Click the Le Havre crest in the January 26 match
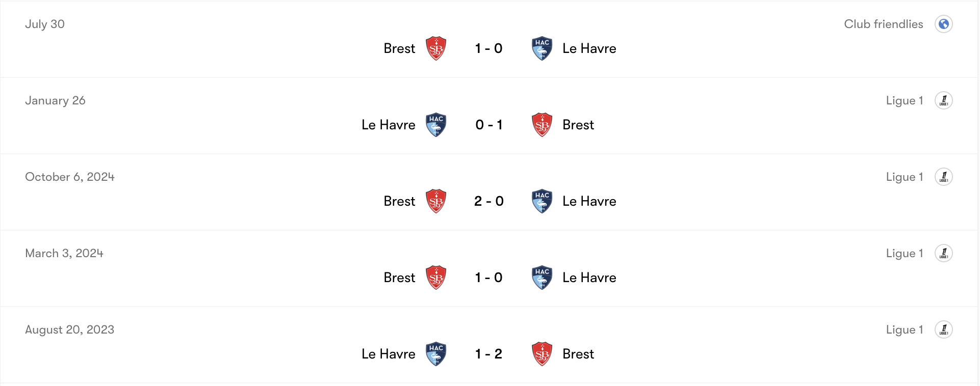Screen dimensions: 980x386 click(x=436, y=124)
